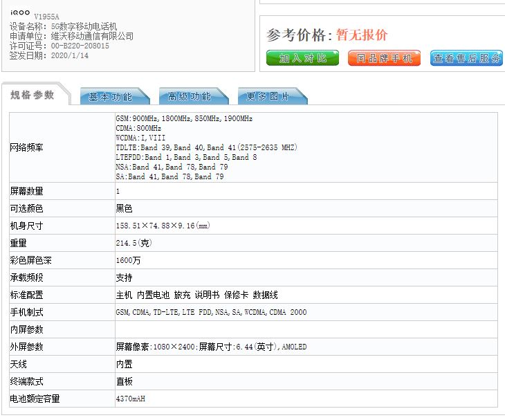The height and width of the screenshot is (420, 505).
Task: Click 申请单位 维沃移动通信有限公司 line
Action: pyautogui.click(x=71, y=36)
